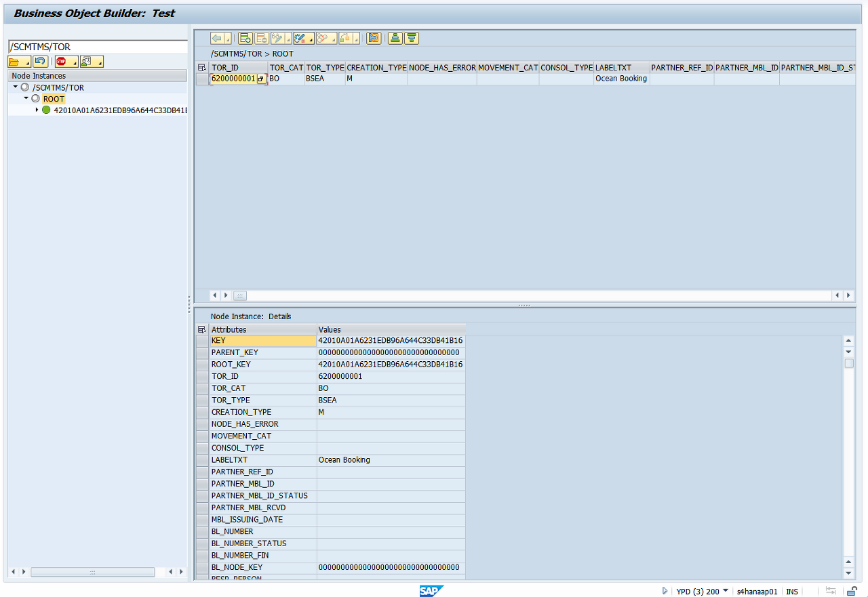
Task: Open the user settings icon's dropdown arrow
Action: point(100,64)
